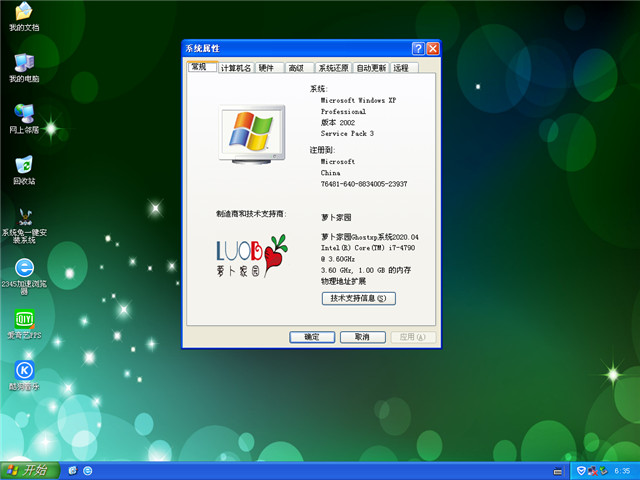
Task: Click the text Microsoft Windows XP
Action: coord(358,100)
